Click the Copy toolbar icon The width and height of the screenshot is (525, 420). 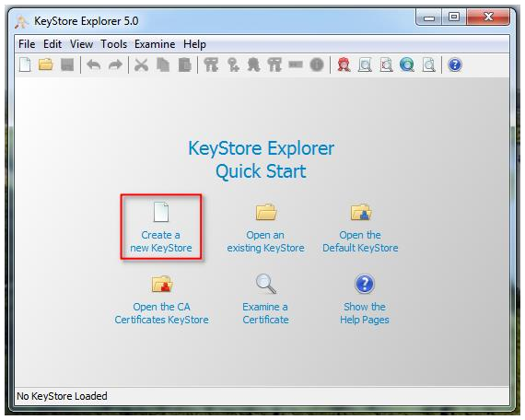point(163,64)
